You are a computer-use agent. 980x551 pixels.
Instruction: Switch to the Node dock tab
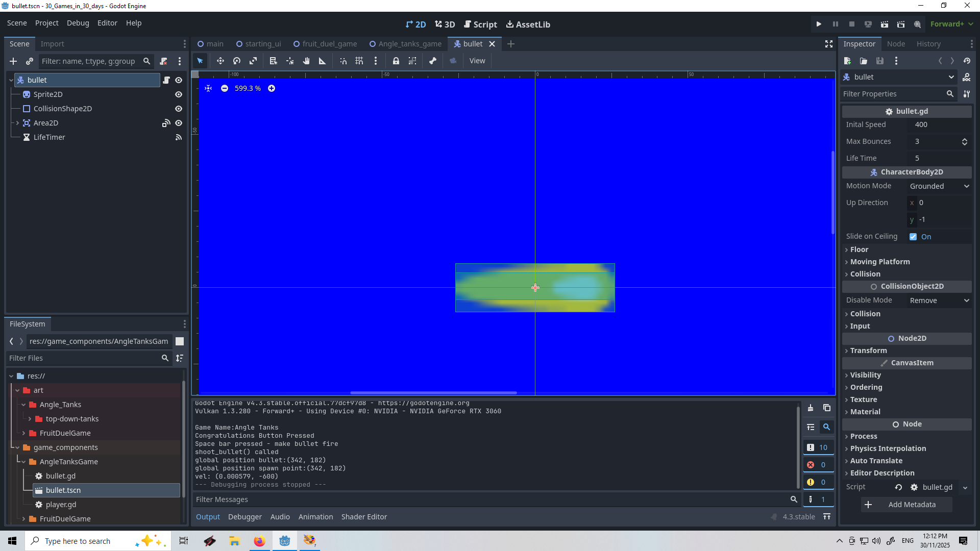click(896, 44)
